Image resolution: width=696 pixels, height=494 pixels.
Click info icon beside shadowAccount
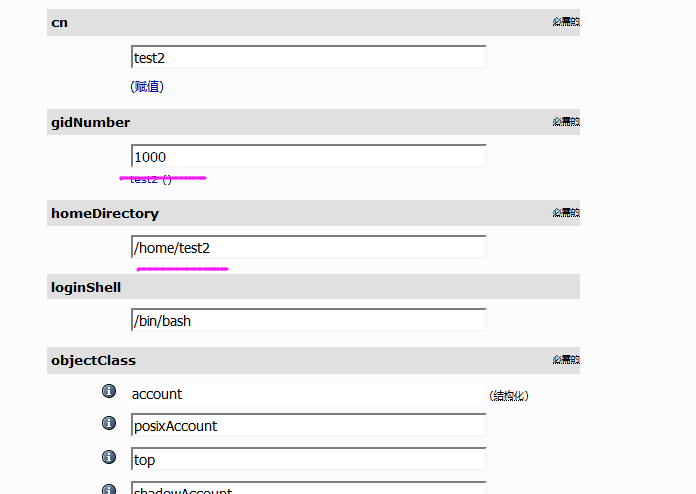click(109, 489)
